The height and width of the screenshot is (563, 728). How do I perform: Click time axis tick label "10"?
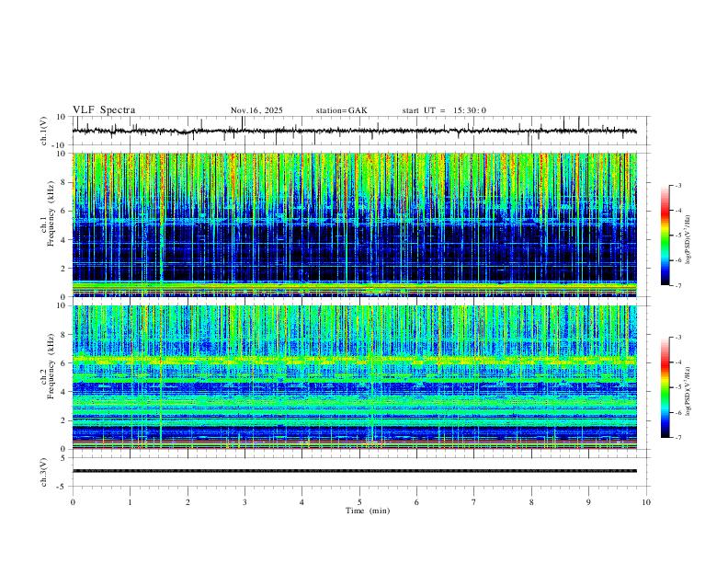coord(646,502)
